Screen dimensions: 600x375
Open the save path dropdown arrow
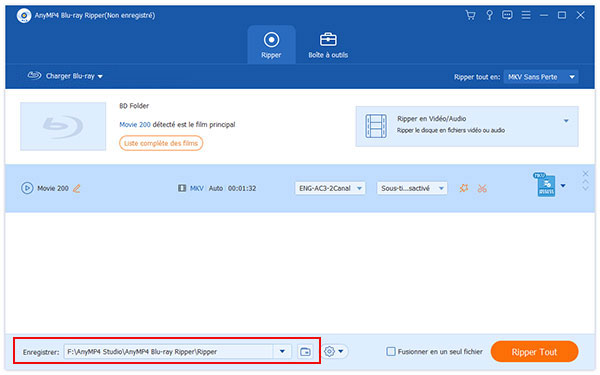(x=282, y=351)
